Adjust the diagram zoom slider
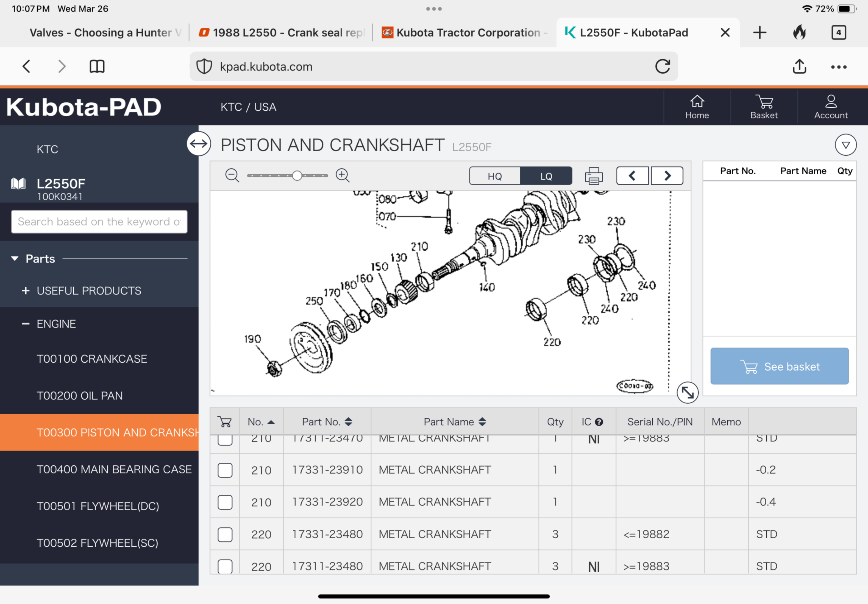The width and height of the screenshot is (868, 604). point(297,175)
